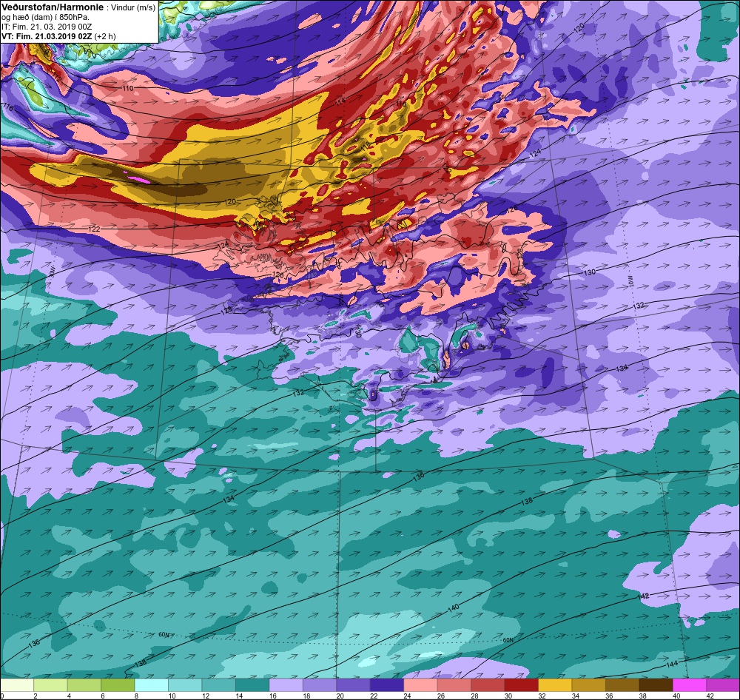This screenshot has width=740, height=700.
Task: Click the dark brown 38–40 m/s legend swatch
Action: 656,685
